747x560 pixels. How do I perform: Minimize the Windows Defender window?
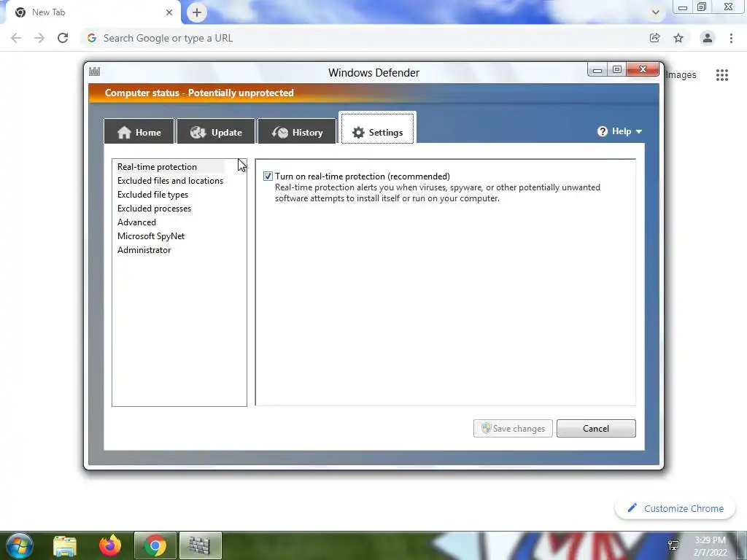597,69
